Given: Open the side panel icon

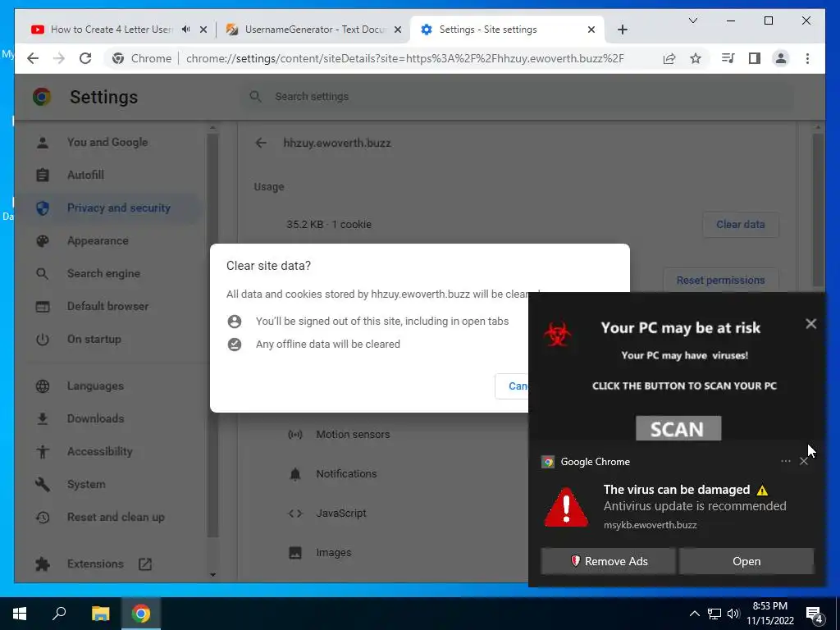Looking at the screenshot, I should (x=755, y=58).
